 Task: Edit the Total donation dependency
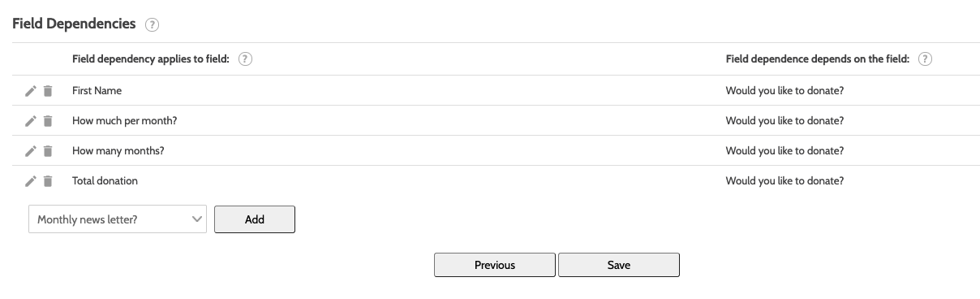tap(31, 181)
